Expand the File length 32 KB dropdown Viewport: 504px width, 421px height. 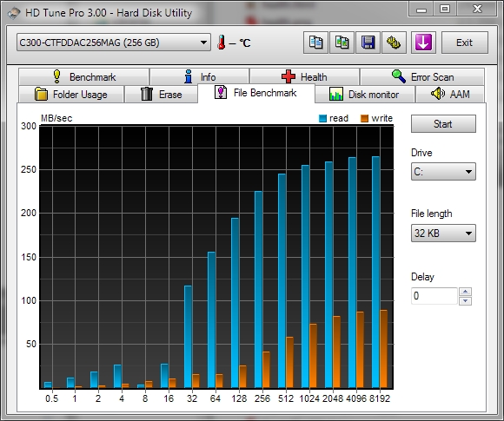[443, 233]
